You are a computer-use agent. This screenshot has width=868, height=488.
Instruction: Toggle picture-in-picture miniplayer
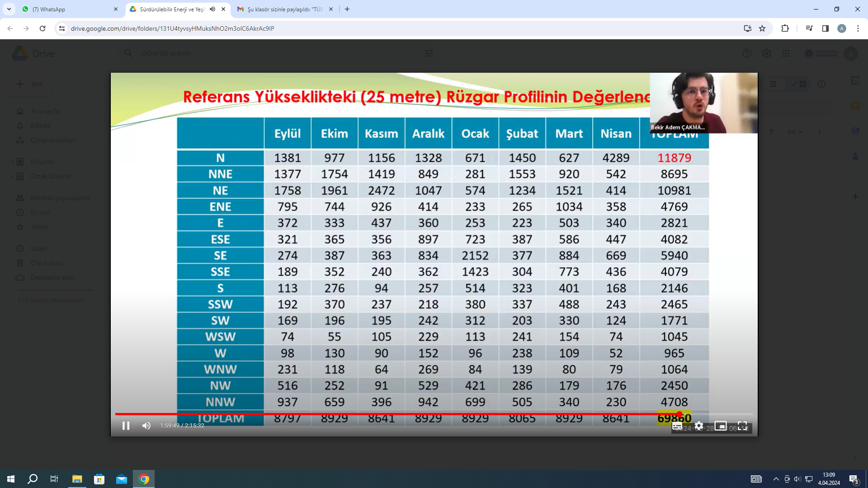[x=721, y=426]
